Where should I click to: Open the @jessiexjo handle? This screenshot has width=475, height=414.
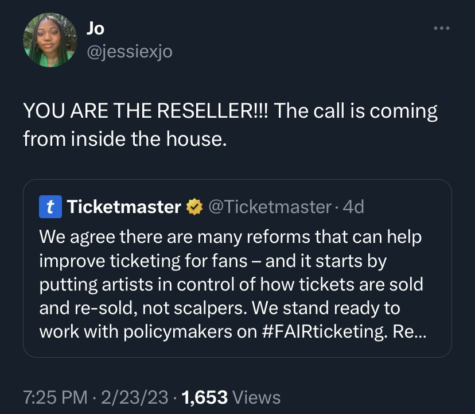pos(129,52)
